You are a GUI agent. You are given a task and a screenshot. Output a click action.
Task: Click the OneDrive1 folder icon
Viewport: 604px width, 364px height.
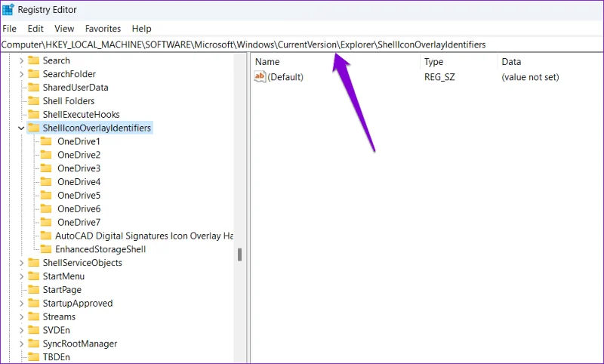pos(46,141)
